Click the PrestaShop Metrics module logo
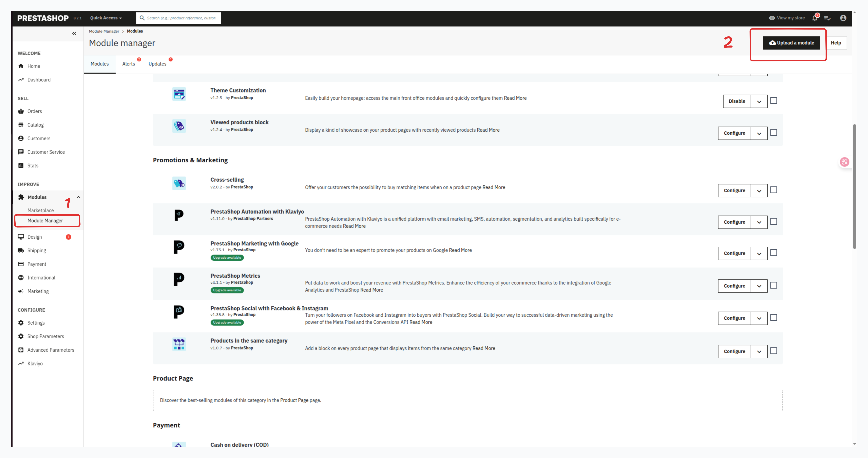Screen dimensions: 868x458 [x=179, y=279]
